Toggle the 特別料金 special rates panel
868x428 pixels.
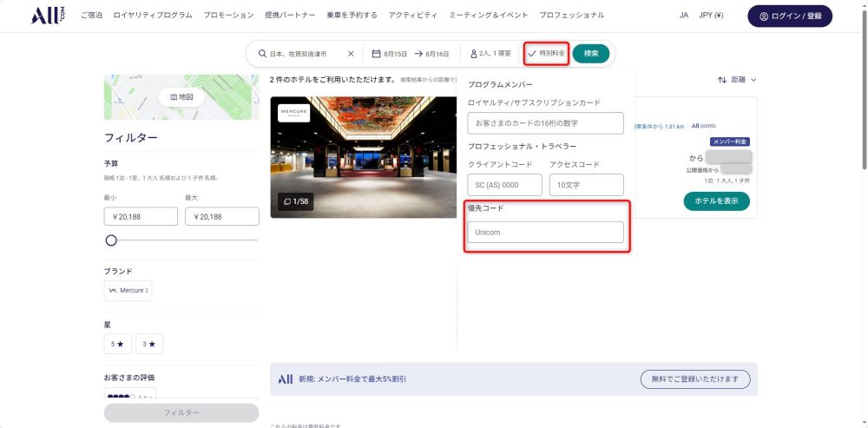tap(546, 54)
